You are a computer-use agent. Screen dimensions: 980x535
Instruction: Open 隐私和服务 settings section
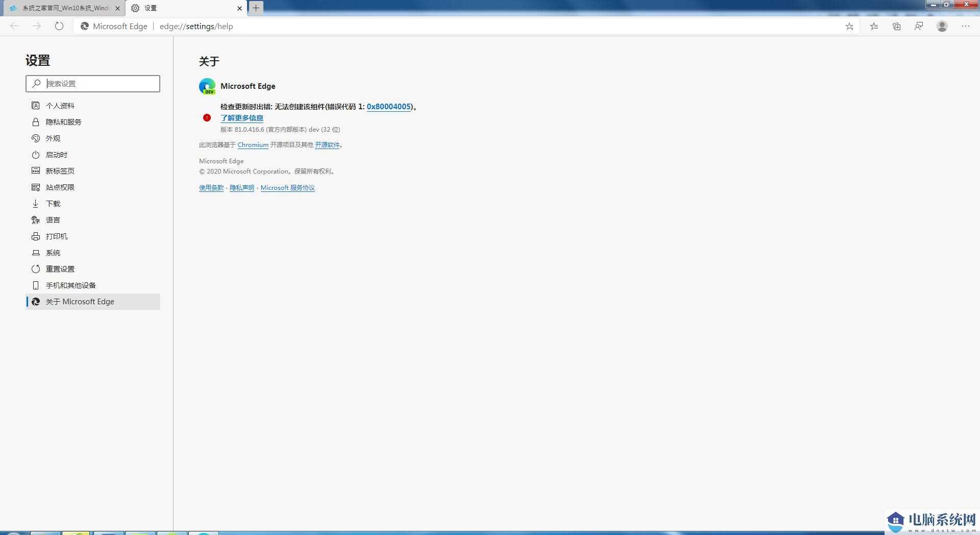click(93, 122)
